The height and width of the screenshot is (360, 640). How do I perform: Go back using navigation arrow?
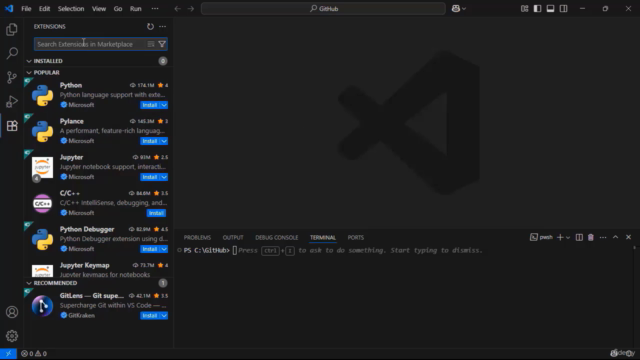178,9
